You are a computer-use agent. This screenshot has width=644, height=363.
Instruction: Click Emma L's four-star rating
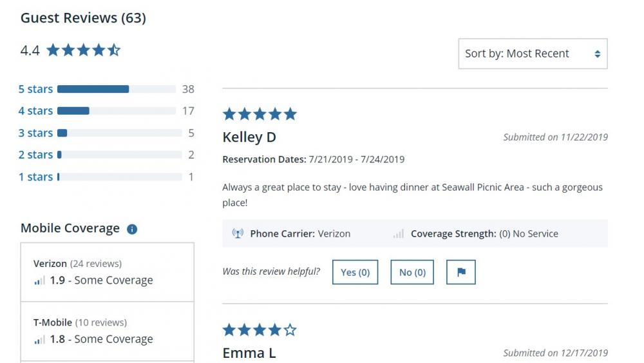point(260,330)
